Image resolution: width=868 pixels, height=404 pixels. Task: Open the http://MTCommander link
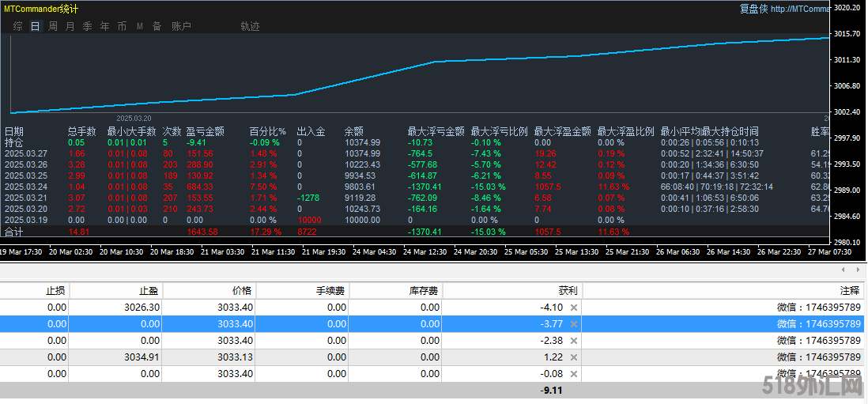(x=798, y=9)
